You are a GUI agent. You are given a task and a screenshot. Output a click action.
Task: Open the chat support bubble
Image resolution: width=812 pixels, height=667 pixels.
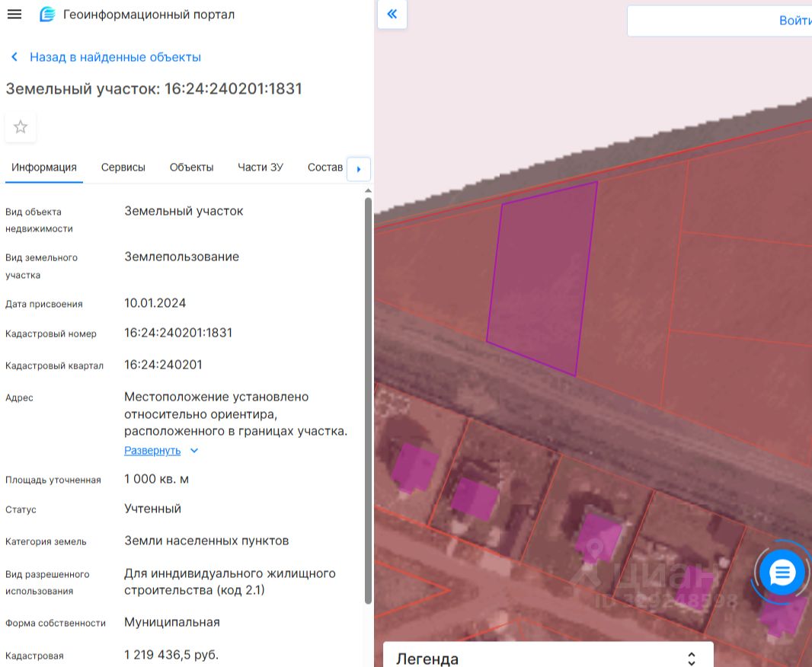(782, 572)
